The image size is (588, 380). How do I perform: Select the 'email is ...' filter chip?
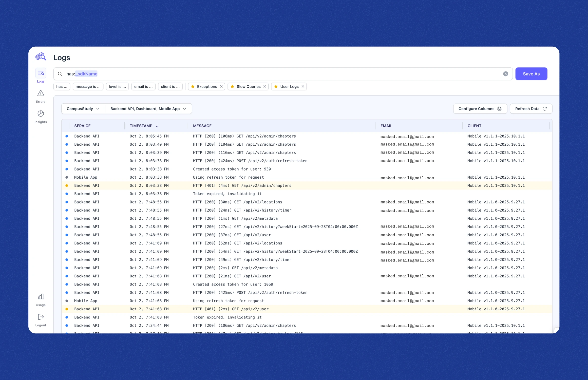pos(143,87)
